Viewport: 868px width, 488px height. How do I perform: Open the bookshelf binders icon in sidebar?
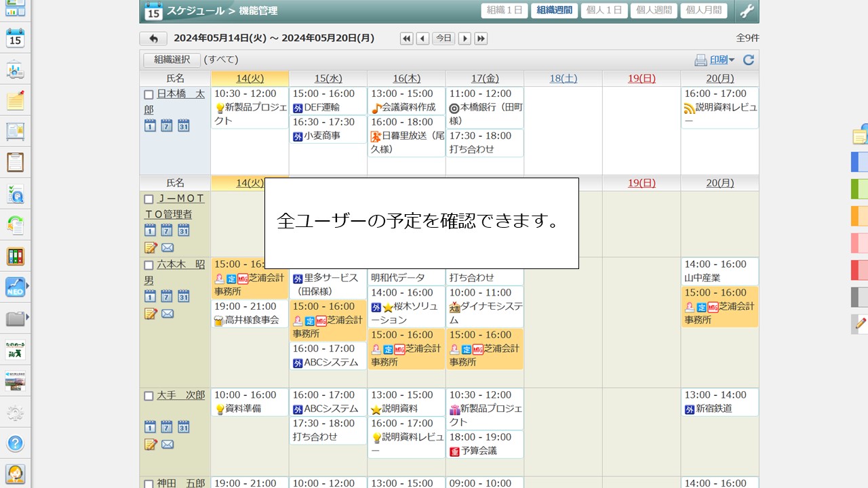(x=15, y=256)
